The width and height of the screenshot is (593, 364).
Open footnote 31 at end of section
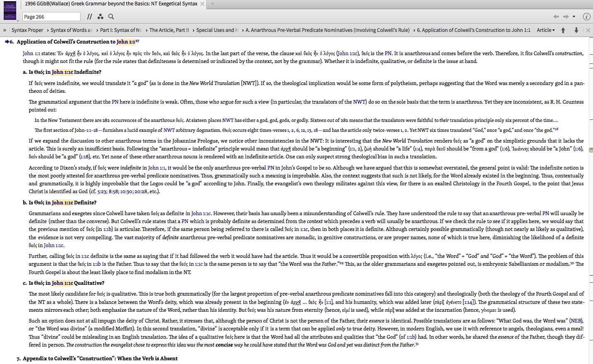pos(417,344)
